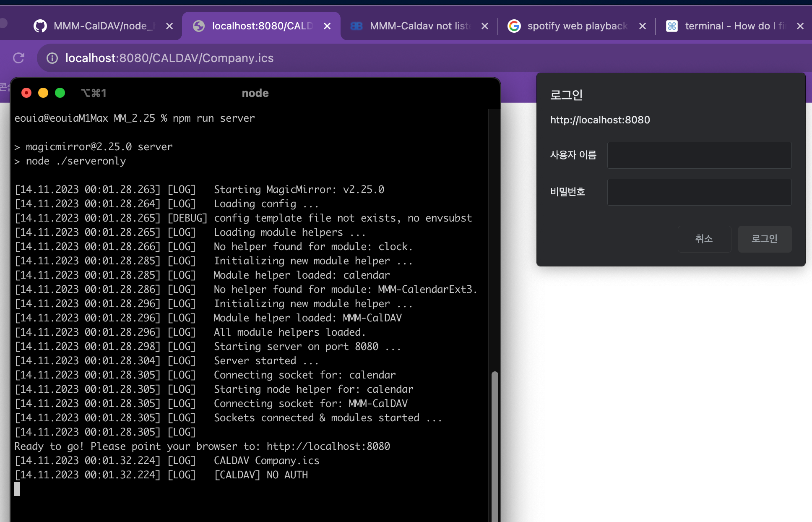Click the GitHub favicon on MMM-CalDAV tab
Viewport: 812px width, 522px height.
[x=40, y=26]
